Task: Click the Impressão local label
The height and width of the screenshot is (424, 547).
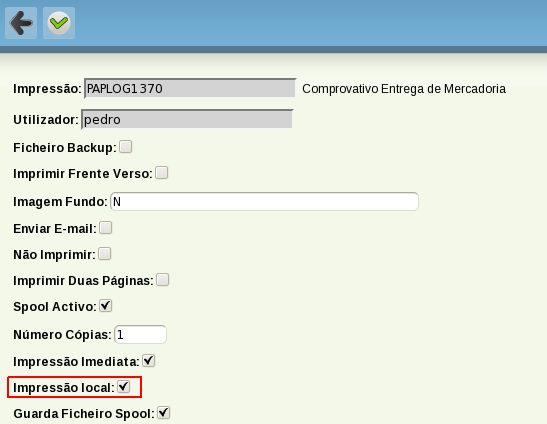Action: coord(64,388)
